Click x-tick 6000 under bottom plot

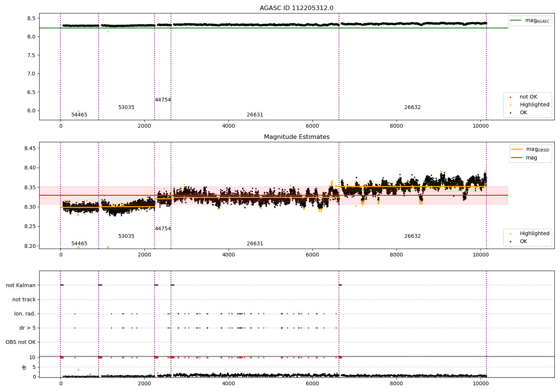point(312,384)
